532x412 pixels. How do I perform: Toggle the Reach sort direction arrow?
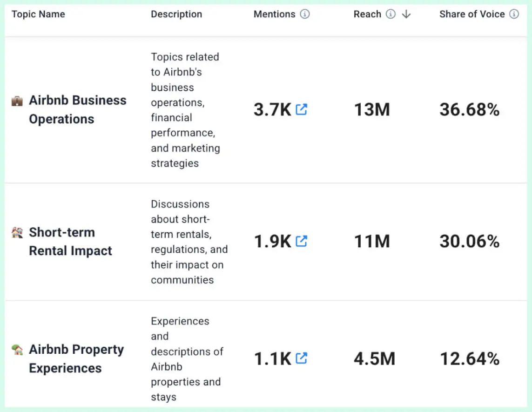click(406, 14)
